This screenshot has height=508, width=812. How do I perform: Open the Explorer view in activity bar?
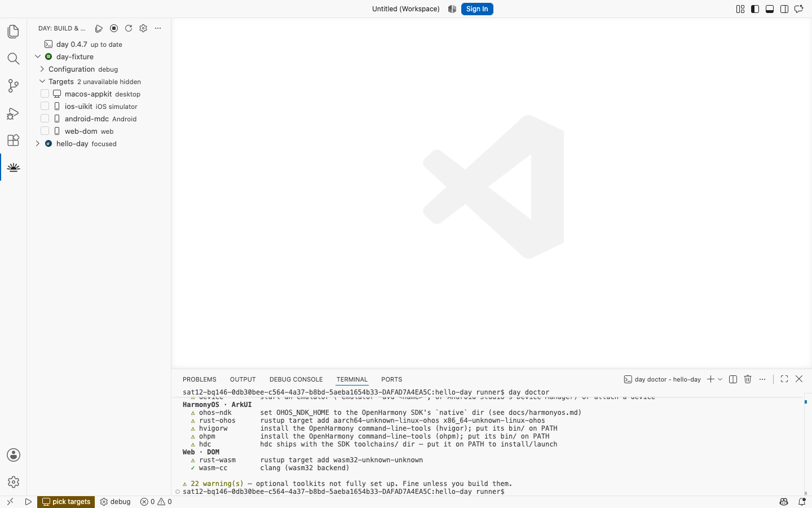click(x=14, y=32)
